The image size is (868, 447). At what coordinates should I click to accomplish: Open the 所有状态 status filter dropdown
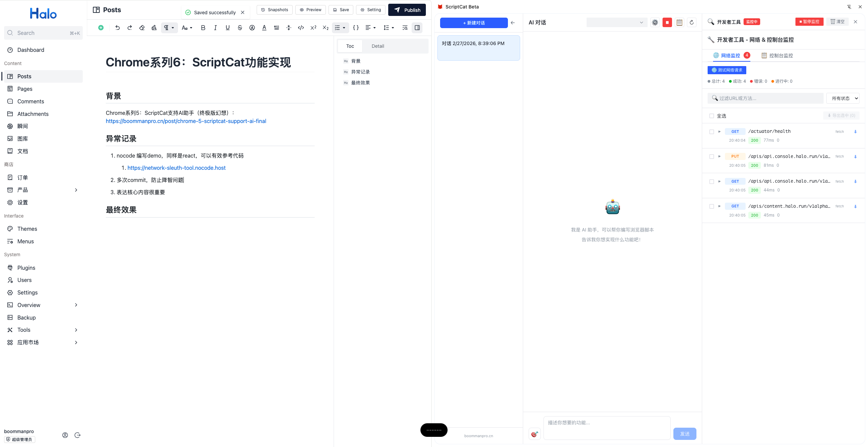tap(843, 98)
